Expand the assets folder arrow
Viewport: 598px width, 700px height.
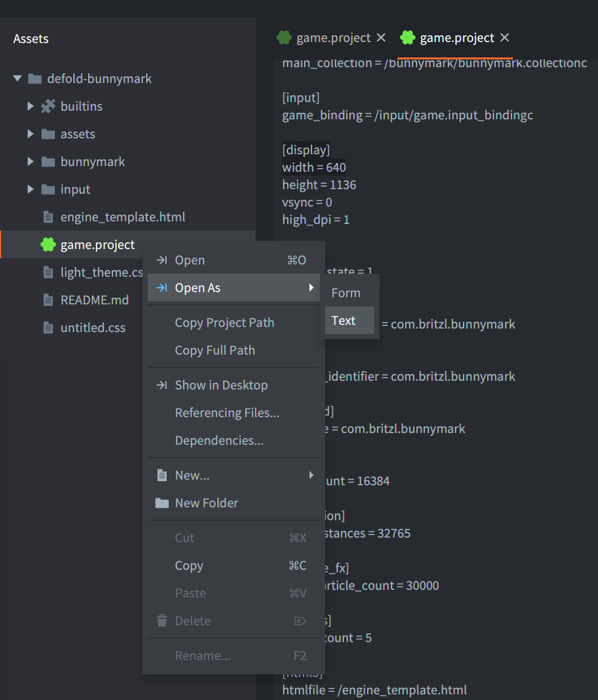pyautogui.click(x=30, y=134)
